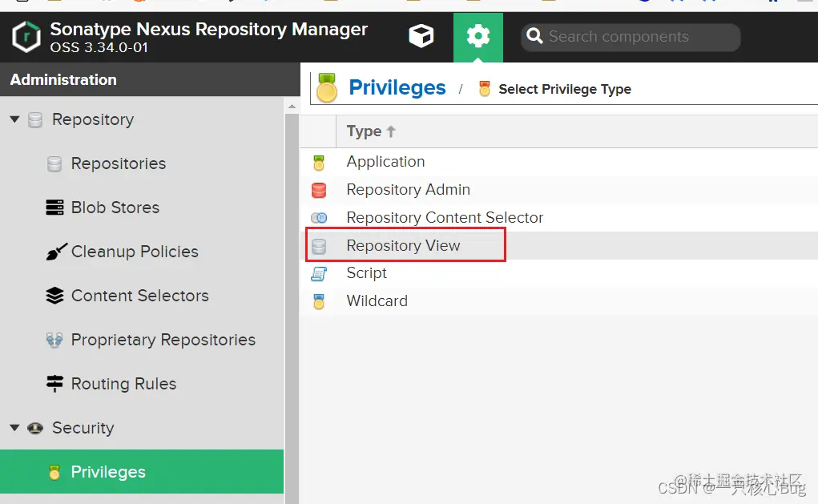Screen dimensions: 818x504
Task: Click the Sonatype Nexus hexagon logo
Action: (26, 37)
